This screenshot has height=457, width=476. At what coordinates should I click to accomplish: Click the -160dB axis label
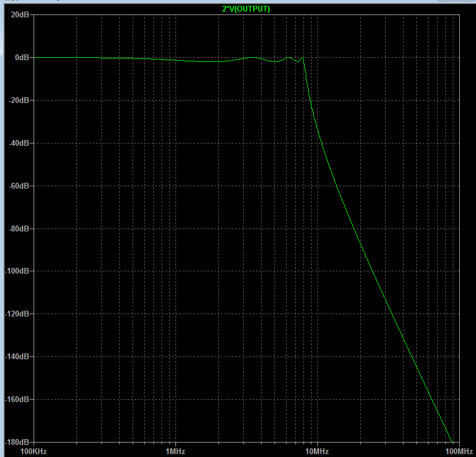(x=17, y=399)
